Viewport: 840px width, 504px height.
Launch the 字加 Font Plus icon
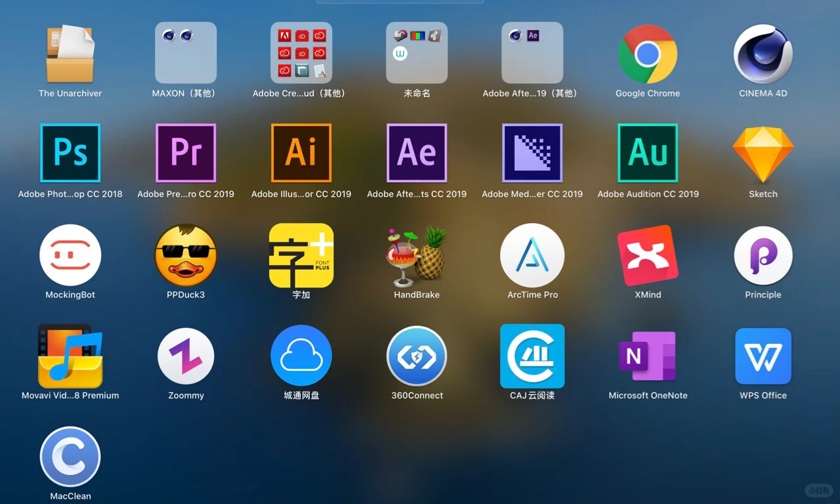[301, 255]
